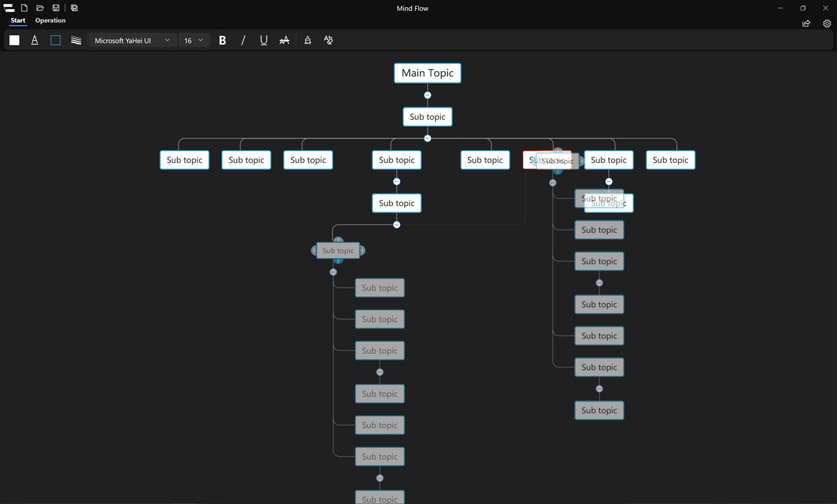Open settings with the gear icon
This screenshot has width=837, height=504.
tap(827, 24)
